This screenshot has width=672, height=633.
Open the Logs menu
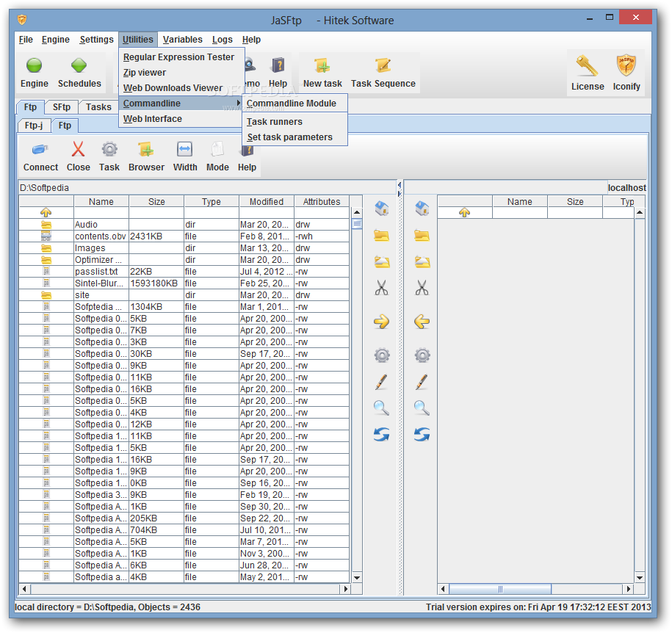pyautogui.click(x=223, y=40)
